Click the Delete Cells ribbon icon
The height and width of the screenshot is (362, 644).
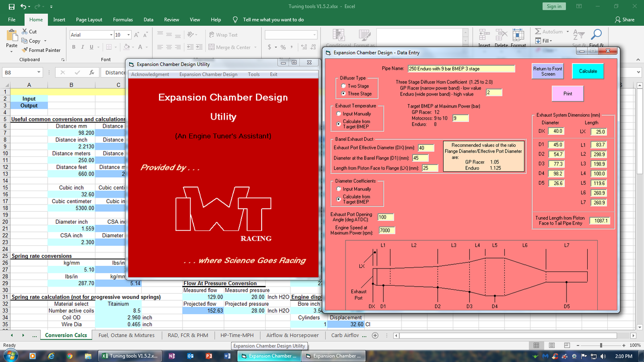501,35
